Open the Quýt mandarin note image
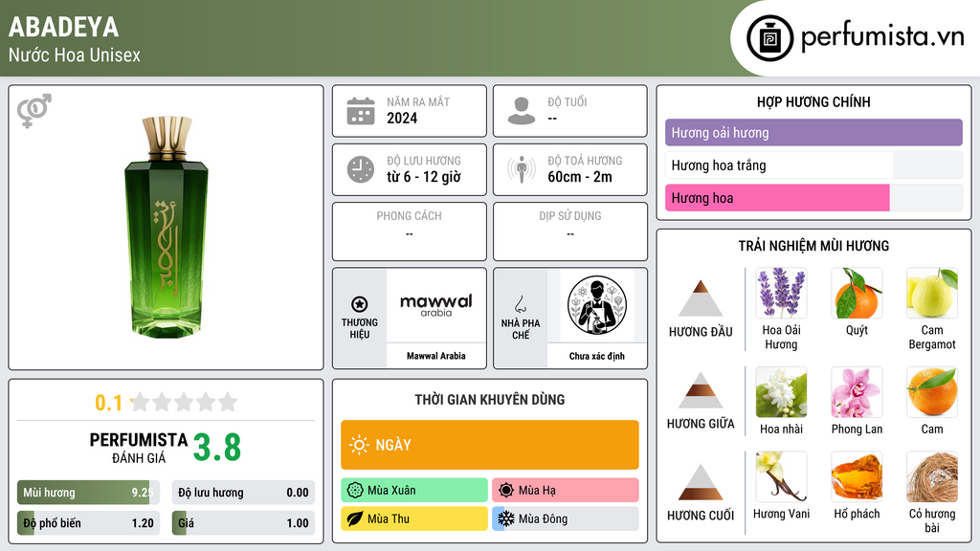Viewport: 980px width, 551px height. pos(857,293)
